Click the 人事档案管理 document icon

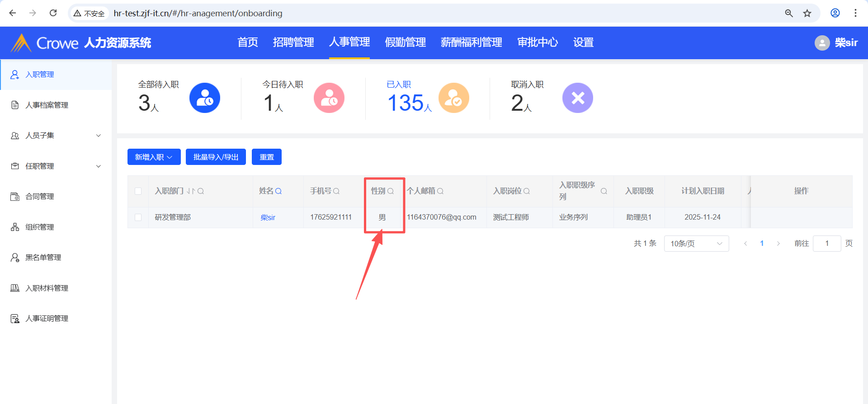(15, 105)
